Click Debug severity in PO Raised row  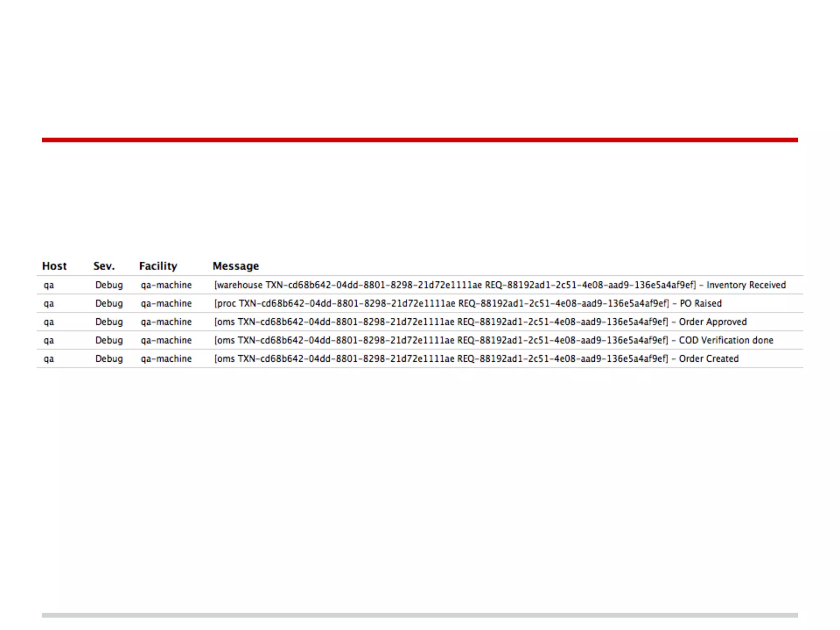point(109,304)
